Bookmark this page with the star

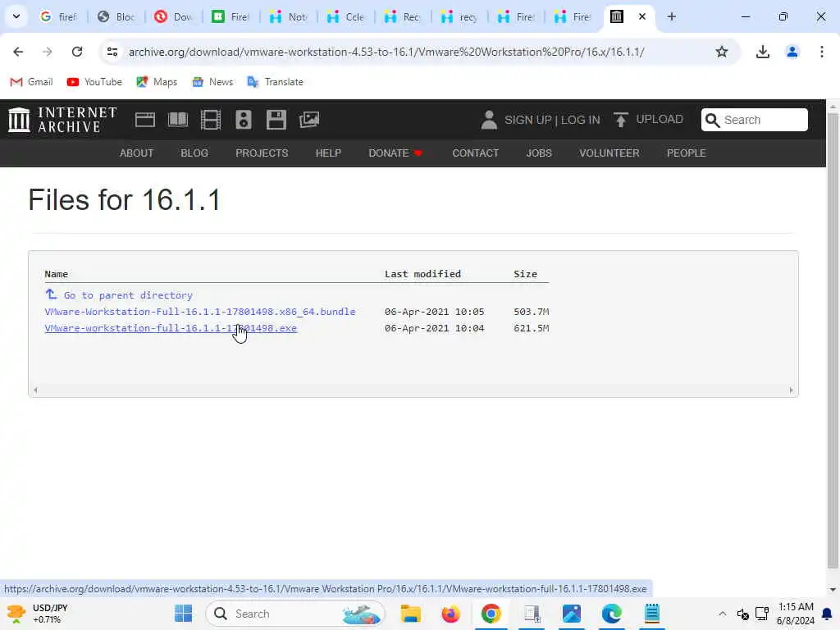tap(722, 52)
